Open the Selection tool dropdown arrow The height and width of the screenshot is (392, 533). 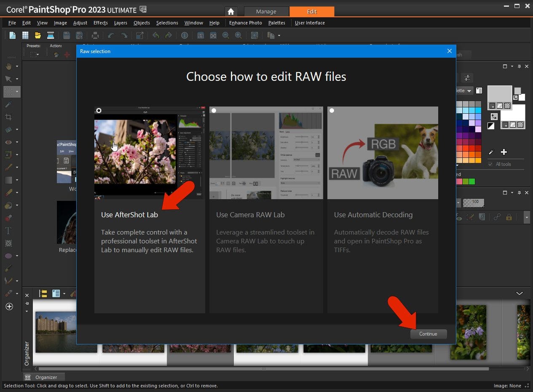tap(17, 91)
